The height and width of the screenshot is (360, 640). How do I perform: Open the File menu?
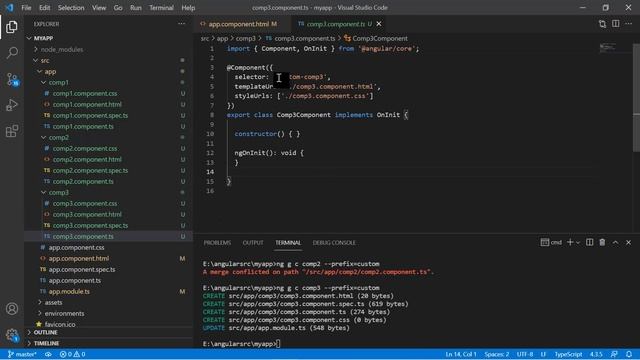[x=26, y=8]
